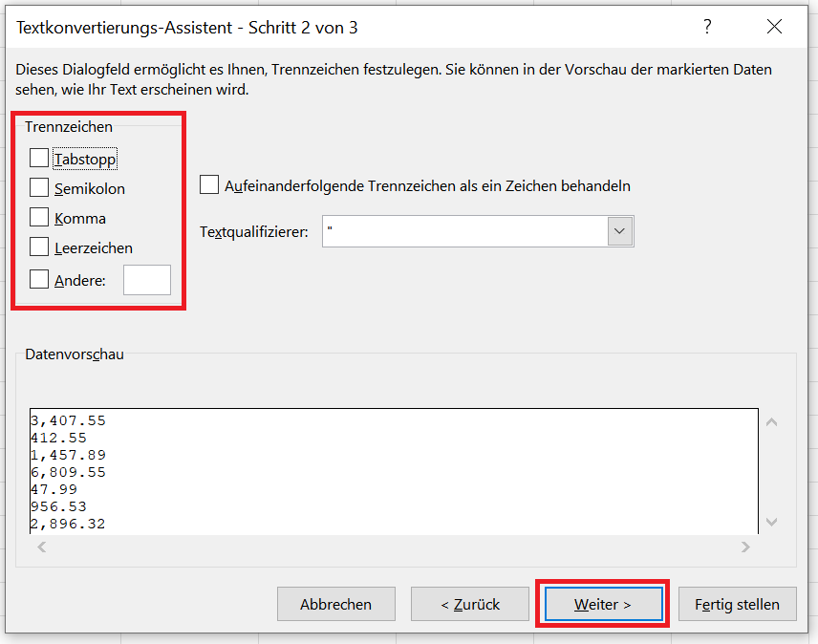Go back with the Zurück button
The image size is (818, 644).
click(x=470, y=604)
